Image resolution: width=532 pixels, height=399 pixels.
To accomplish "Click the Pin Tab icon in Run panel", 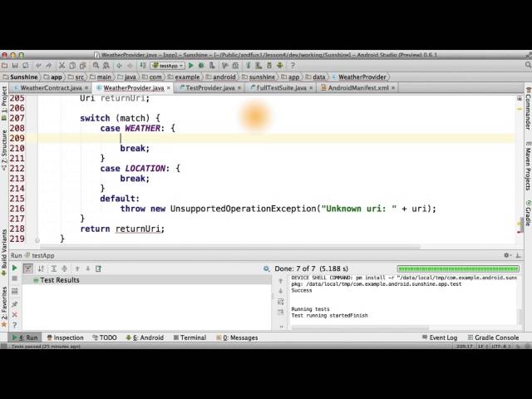I will click(15, 304).
